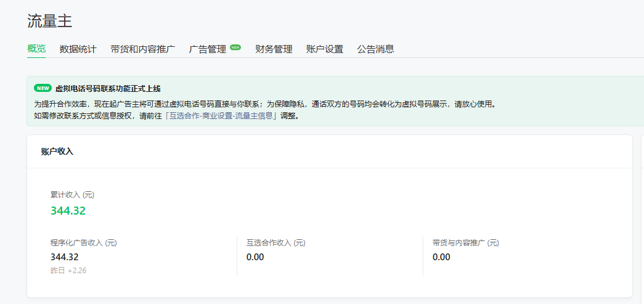
Task: Click the 程序化广告收入 (元) label
Action: (x=83, y=243)
